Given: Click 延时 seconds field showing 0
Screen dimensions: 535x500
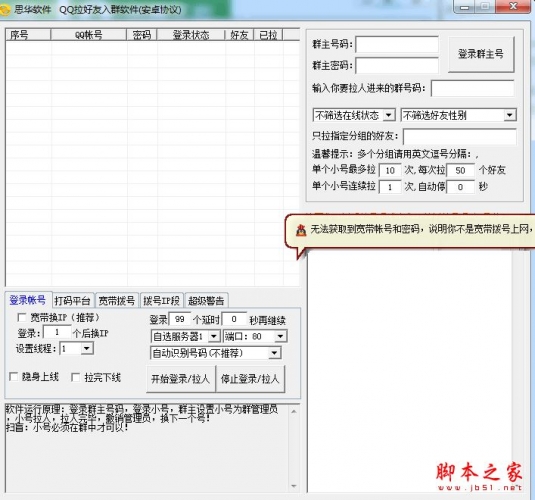Looking at the screenshot, I should (234, 319).
